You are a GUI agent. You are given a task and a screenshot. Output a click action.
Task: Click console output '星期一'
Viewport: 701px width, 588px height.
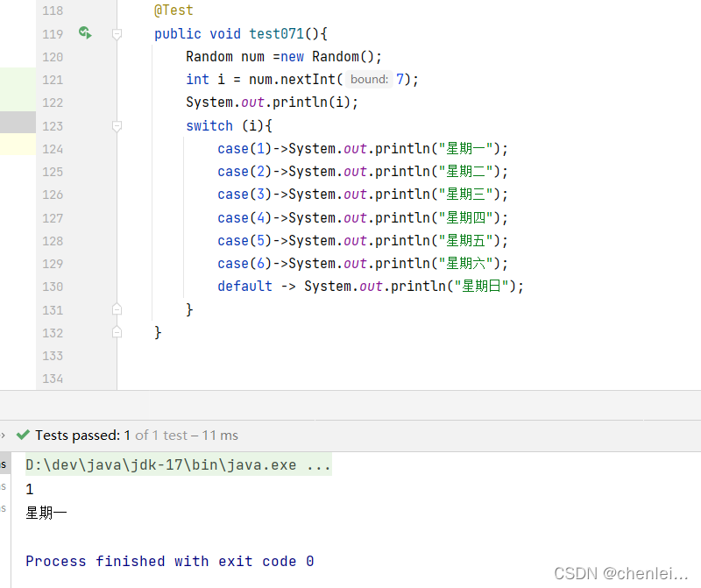[x=46, y=513]
